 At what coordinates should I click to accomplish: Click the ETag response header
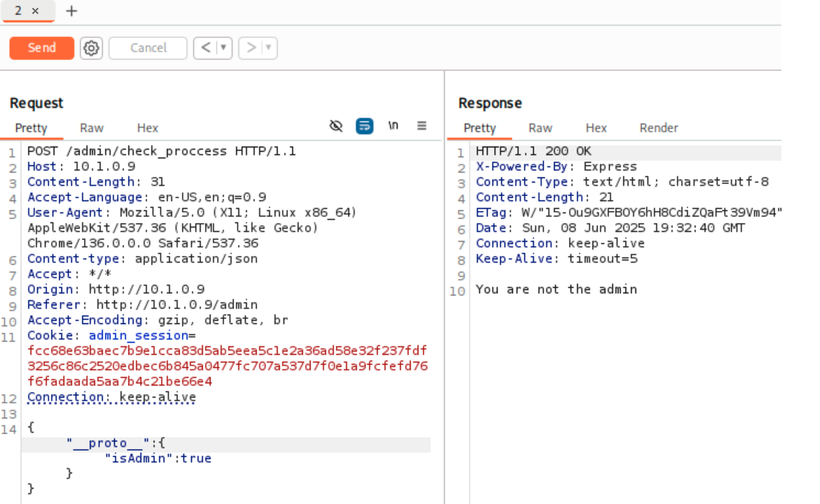pos(629,213)
